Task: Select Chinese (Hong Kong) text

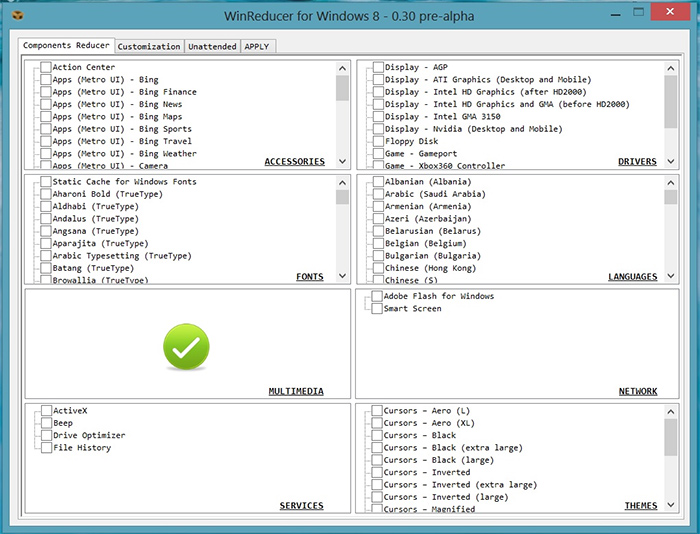Action: (x=430, y=268)
